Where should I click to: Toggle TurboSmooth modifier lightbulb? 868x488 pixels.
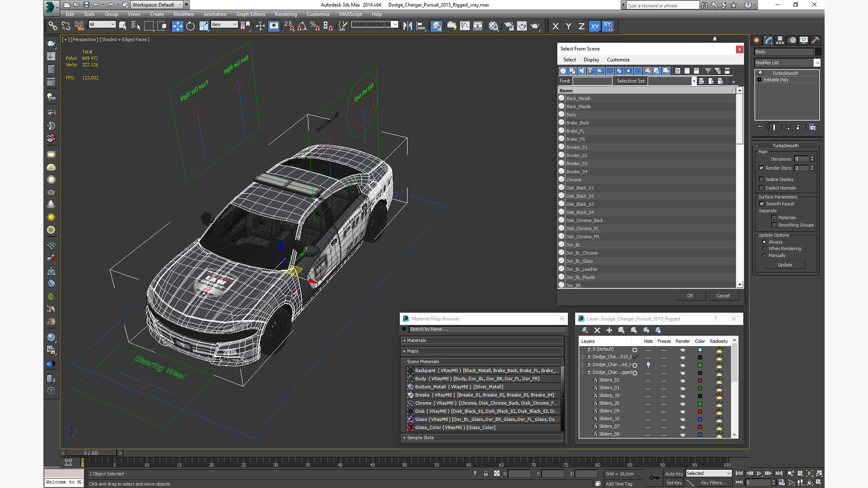coord(760,73)
